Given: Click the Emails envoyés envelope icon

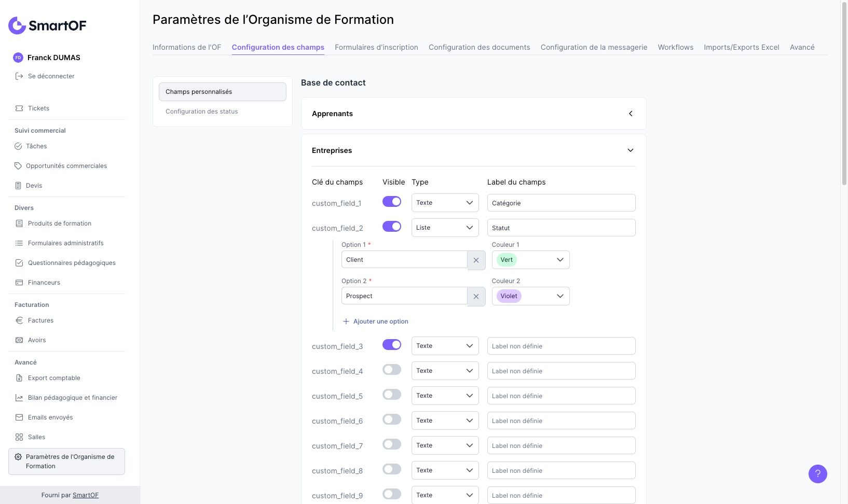Looking at the screenshot, I should click(19, 417).
